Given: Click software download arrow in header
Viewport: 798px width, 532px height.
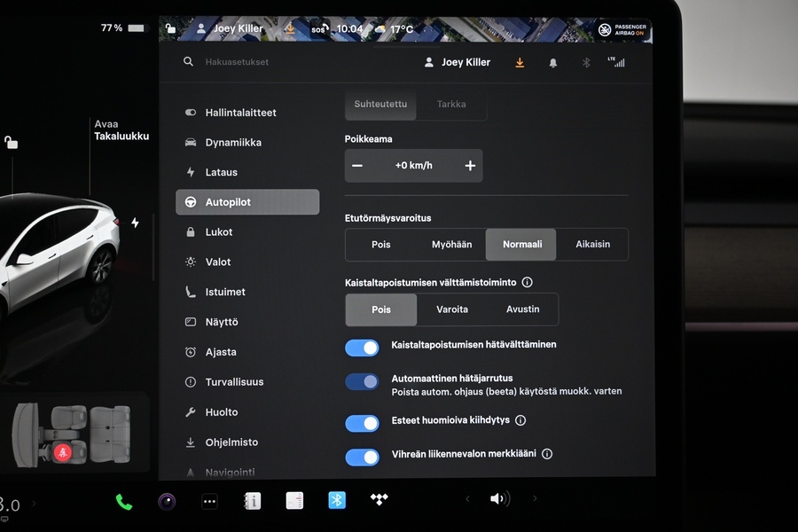Looking at the screenshot, I should (x=520, y=63).
